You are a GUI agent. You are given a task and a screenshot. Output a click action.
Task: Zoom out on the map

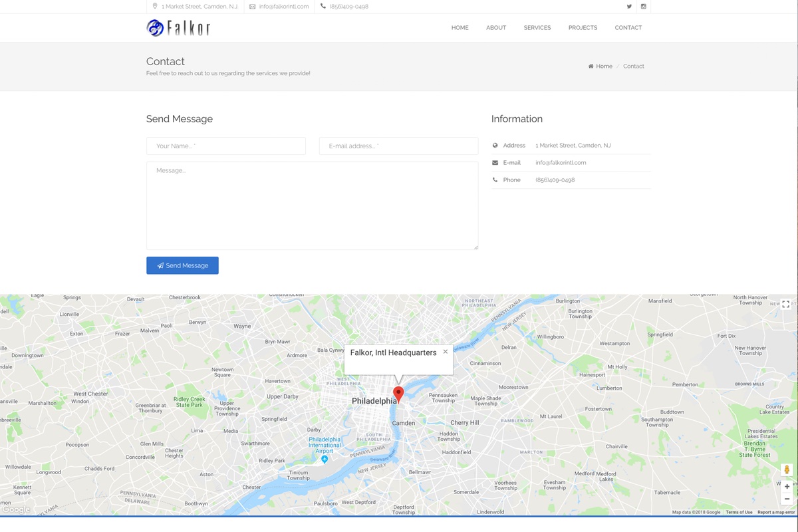[787, 499]
